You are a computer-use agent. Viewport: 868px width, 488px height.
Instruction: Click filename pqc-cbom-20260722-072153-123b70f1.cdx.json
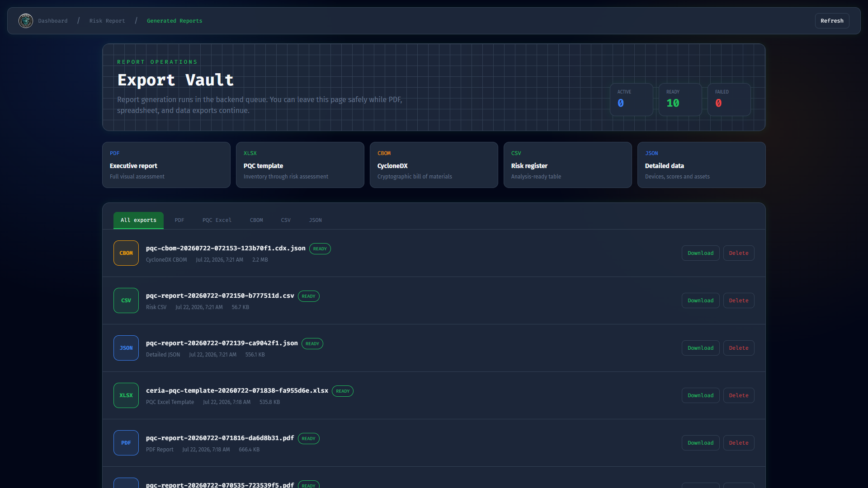pos(226,248)
